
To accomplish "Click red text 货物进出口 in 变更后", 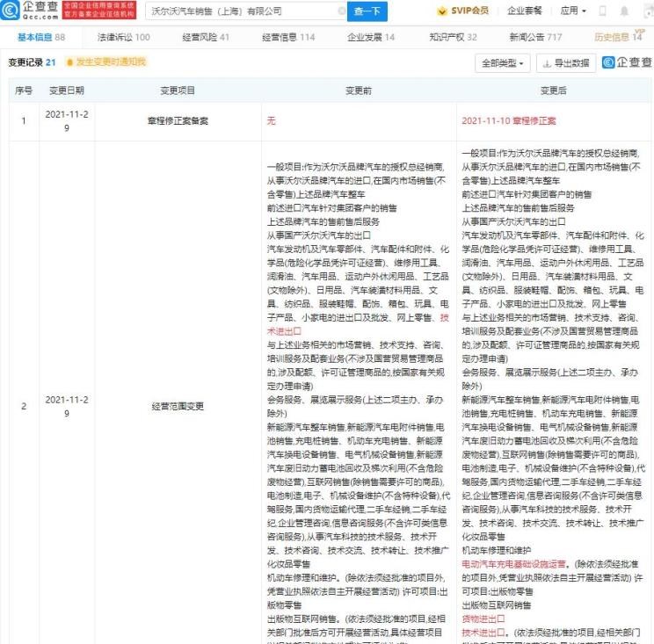I will tap(483, 619).
